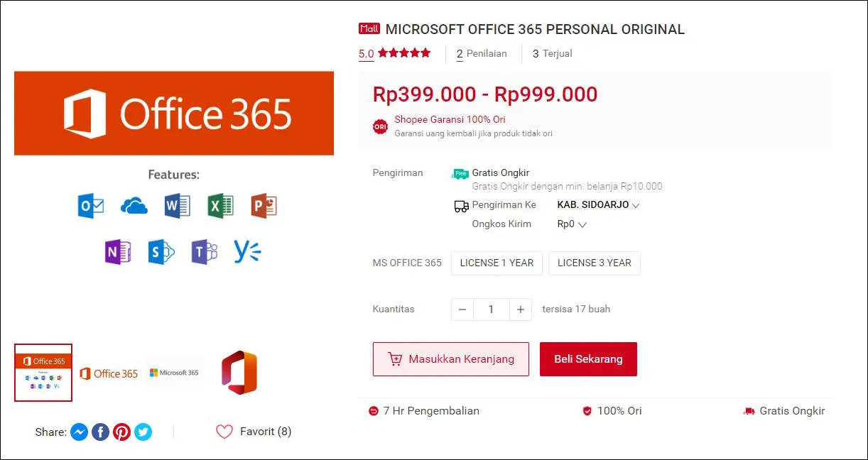Select the Microsoft 365 thumbnail image

[x=174, y=372]
